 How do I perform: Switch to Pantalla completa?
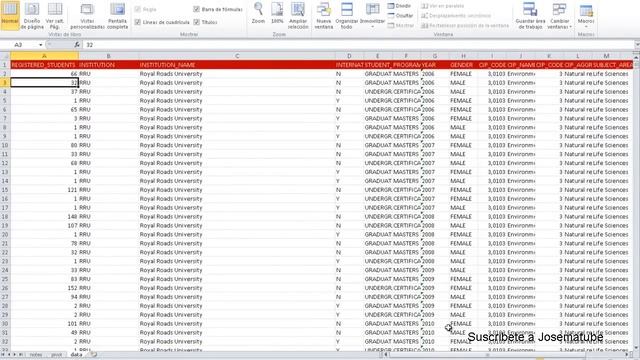coord(118,15)
